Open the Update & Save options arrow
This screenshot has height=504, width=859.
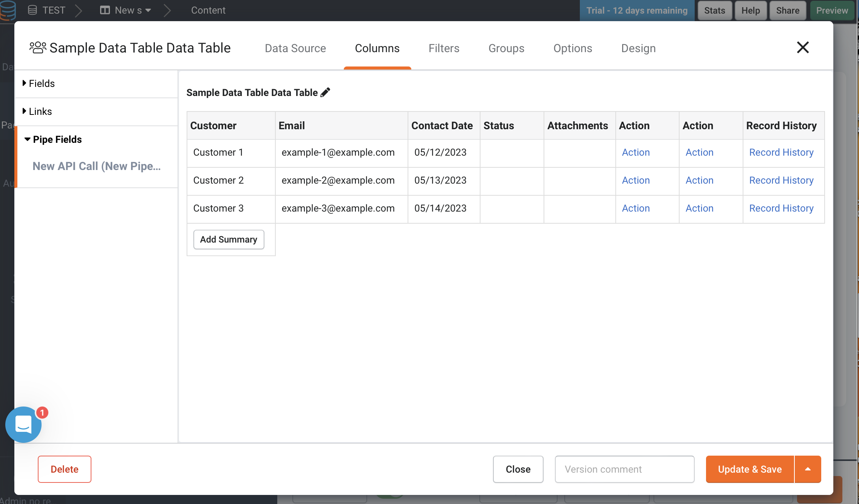point(808,469)
